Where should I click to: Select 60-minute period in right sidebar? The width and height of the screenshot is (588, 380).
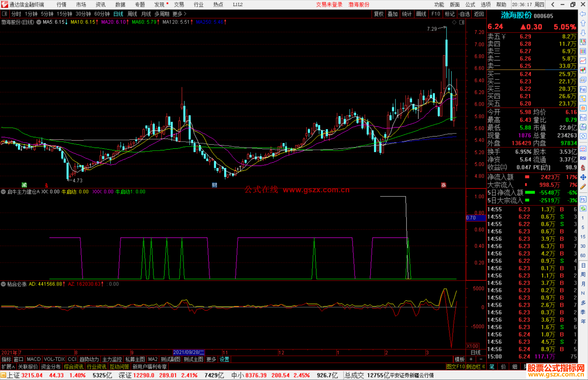583,256
